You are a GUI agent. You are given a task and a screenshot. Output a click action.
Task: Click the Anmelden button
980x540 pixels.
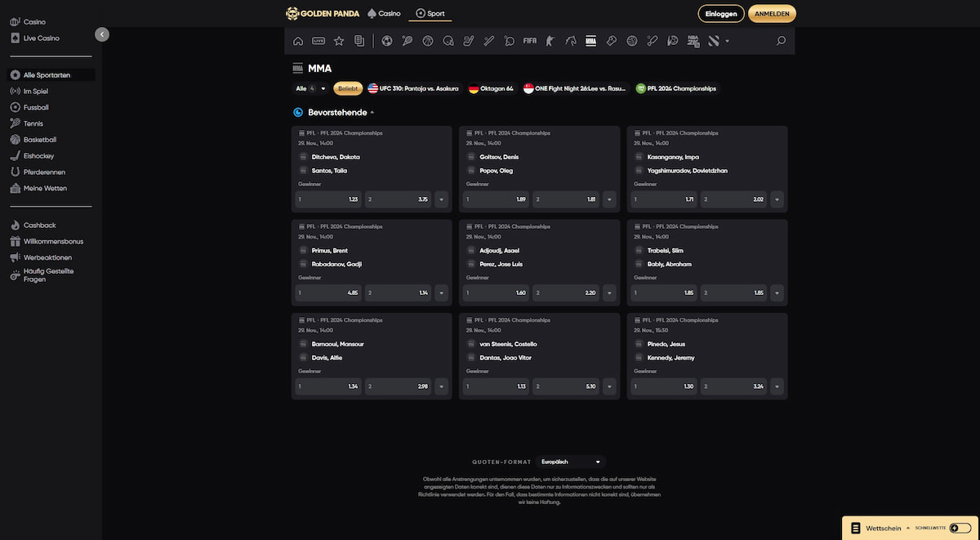772,14
